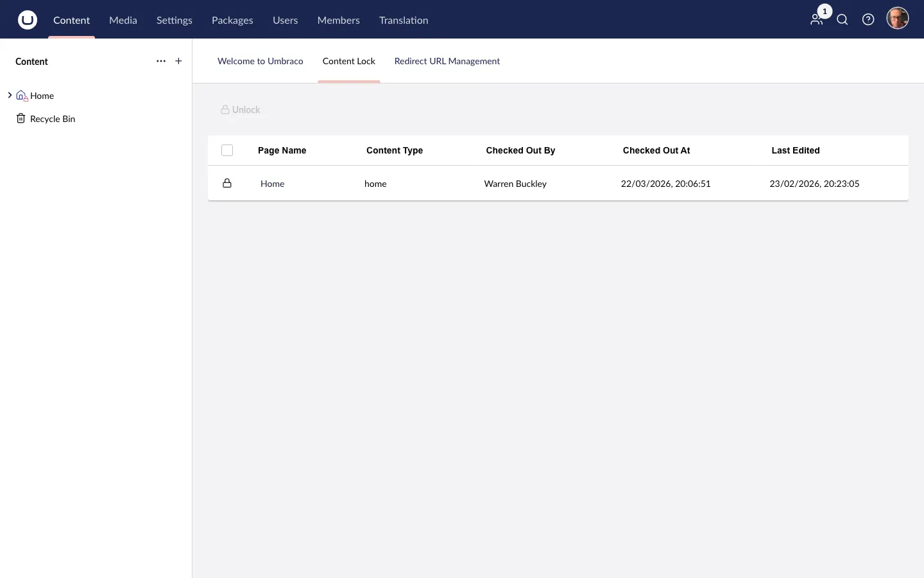
Task: Check the select-all checkbox in table header
Action: [227, 150]
